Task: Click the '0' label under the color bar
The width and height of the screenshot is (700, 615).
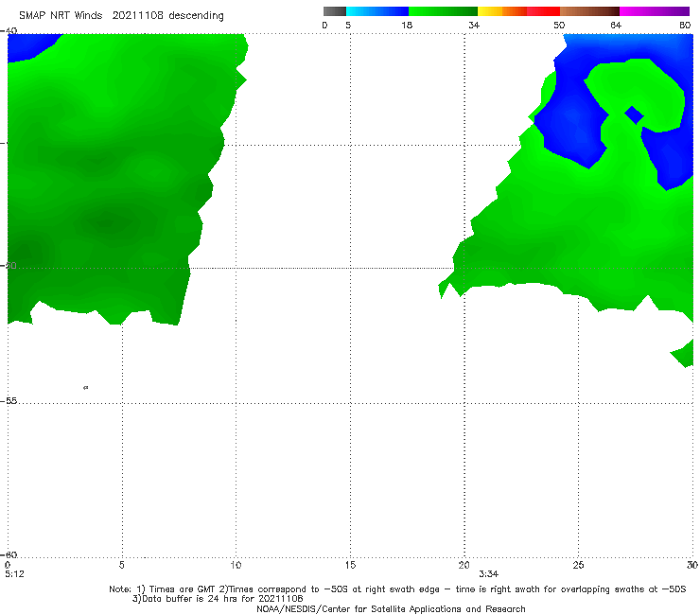Action: 324,25
